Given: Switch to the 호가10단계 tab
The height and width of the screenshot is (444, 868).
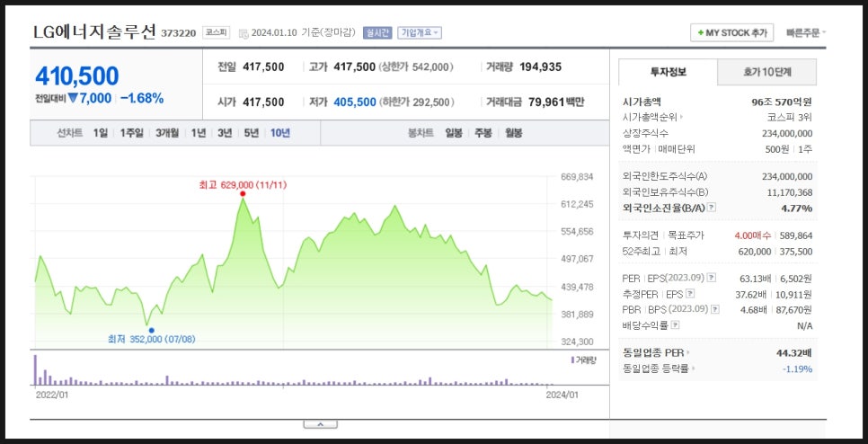Looking at the screenshot, I should 766,72.
